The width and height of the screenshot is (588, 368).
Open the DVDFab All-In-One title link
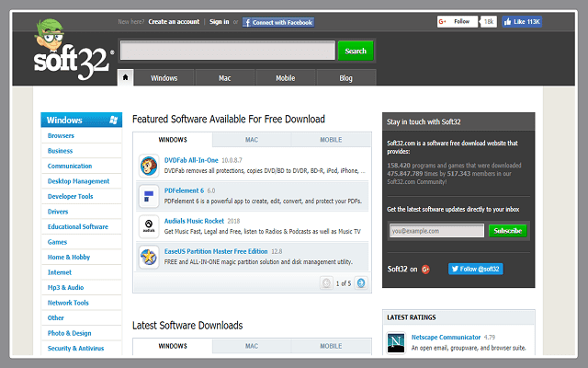point(191,160)
